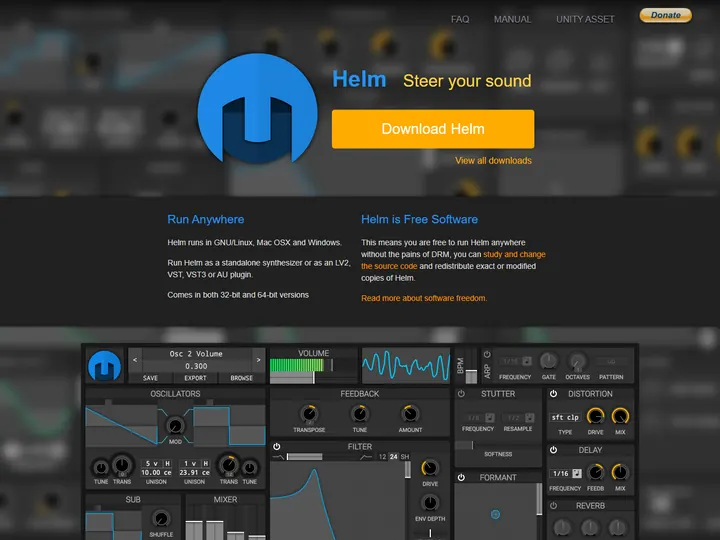
Task: Go to next patch with right arrow
Action: point(259,360)
